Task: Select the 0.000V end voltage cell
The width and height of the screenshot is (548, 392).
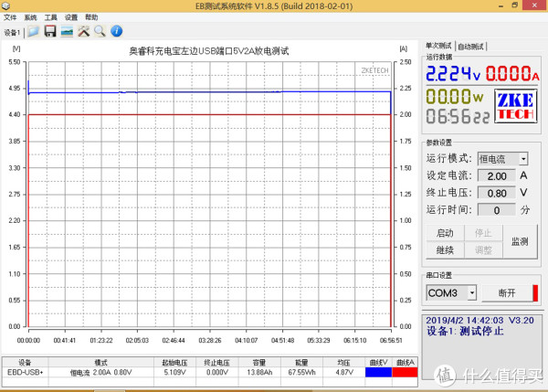Action: [x=217, y=373]
